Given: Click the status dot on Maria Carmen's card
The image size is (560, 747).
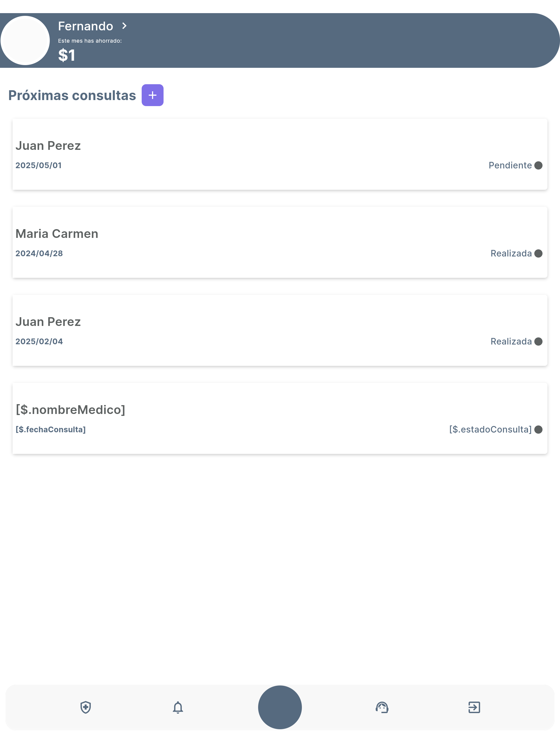Looking at the screenshot, I should (x=538, y=254).
